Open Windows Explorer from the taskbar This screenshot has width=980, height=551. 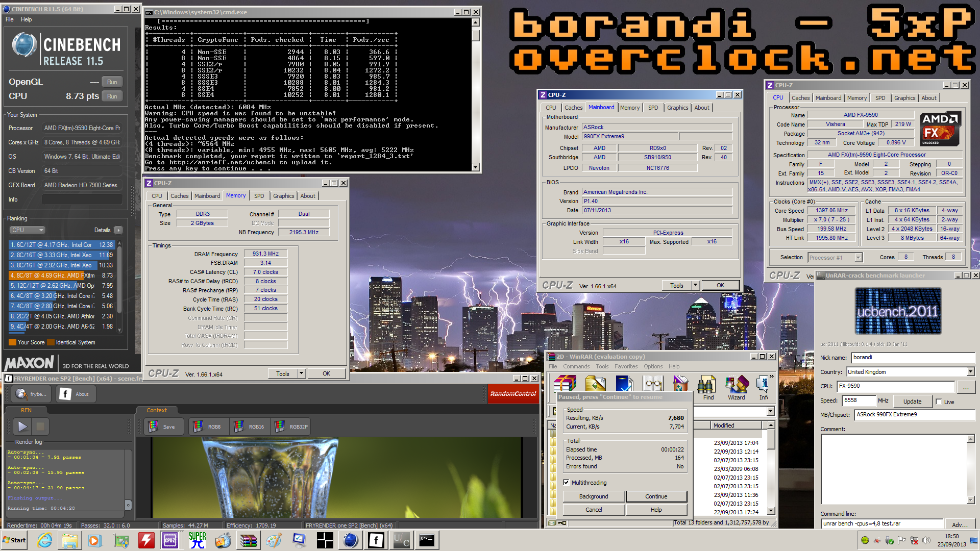click(70, 540)
